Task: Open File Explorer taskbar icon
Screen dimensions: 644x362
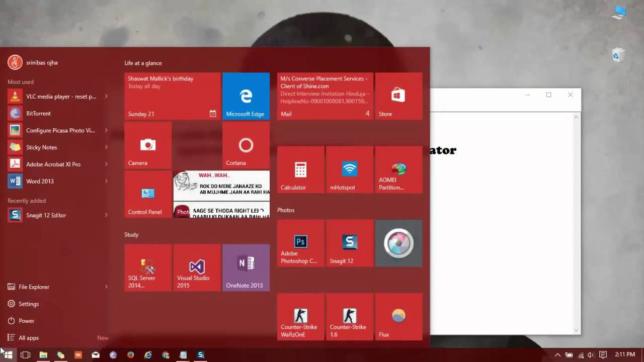Action: pos(43,355)
